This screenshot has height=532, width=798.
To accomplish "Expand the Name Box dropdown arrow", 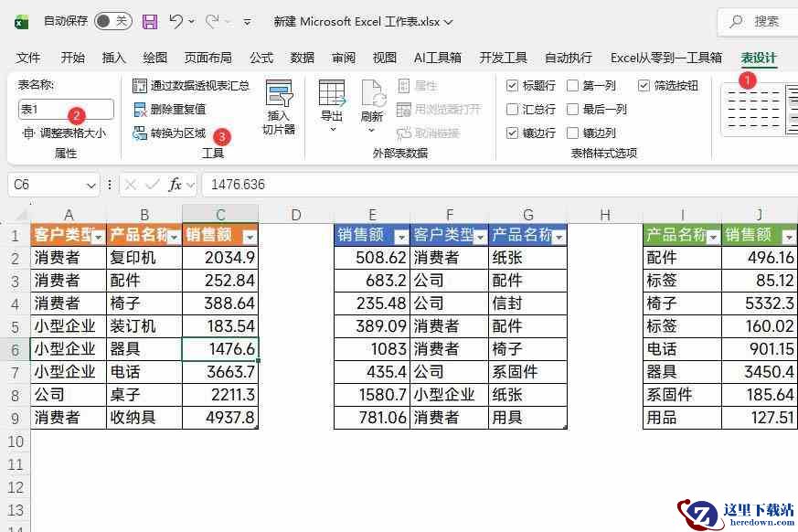I will tap(90, 185).
